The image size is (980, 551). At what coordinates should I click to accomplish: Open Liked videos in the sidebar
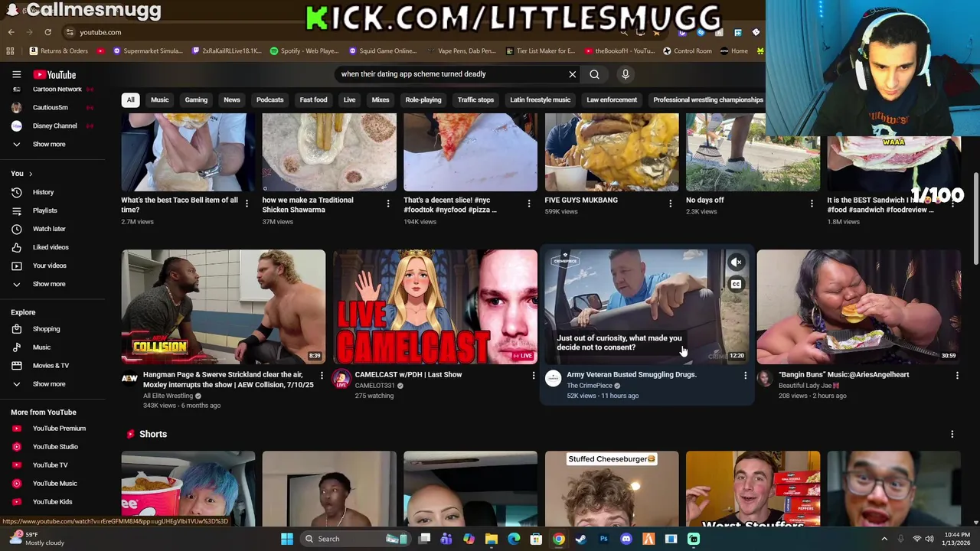(52, 247)
